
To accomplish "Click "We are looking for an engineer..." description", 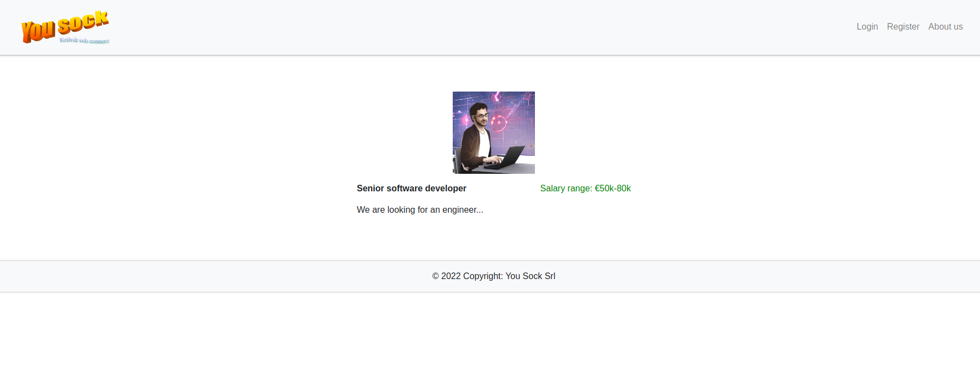I will 420,210.
